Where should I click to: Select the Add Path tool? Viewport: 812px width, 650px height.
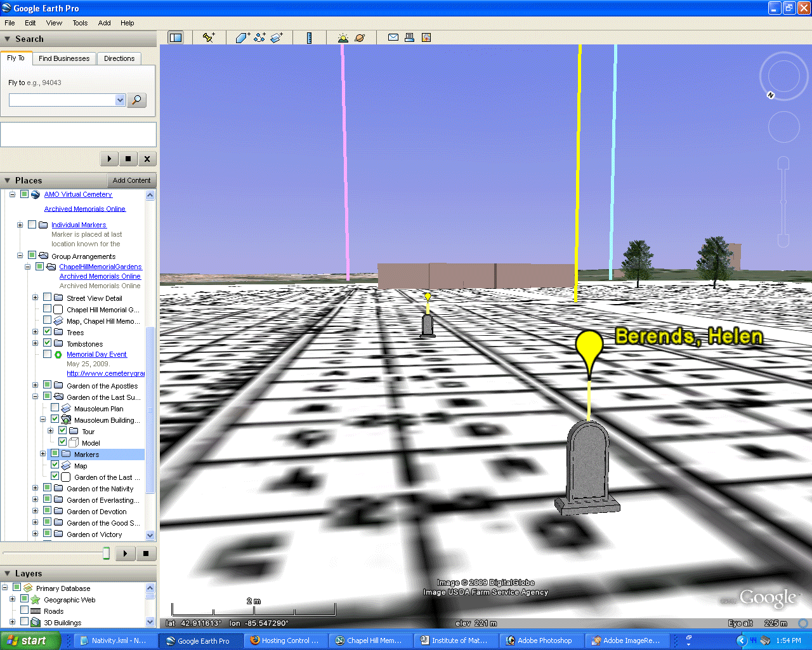pos(259,38)
